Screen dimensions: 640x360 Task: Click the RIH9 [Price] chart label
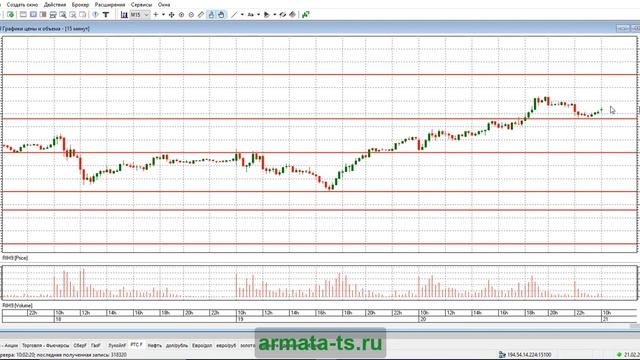[x=15, y=258]
